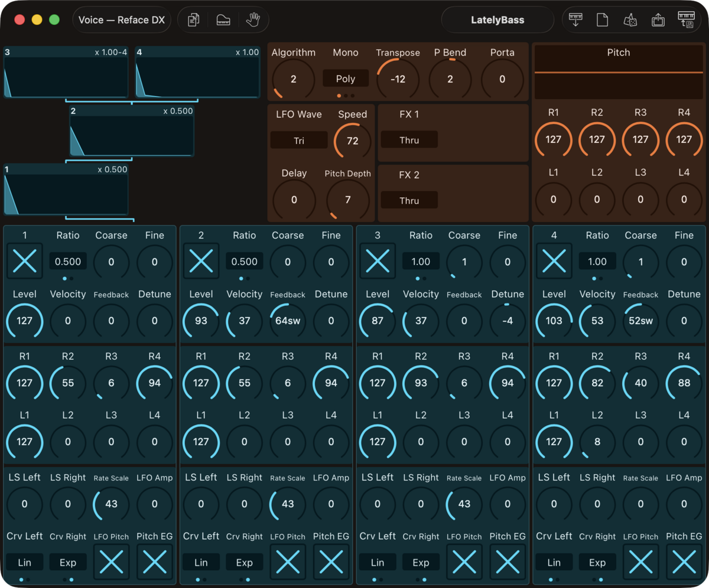Adjust LFO Delay knob

tap(294, 200)
